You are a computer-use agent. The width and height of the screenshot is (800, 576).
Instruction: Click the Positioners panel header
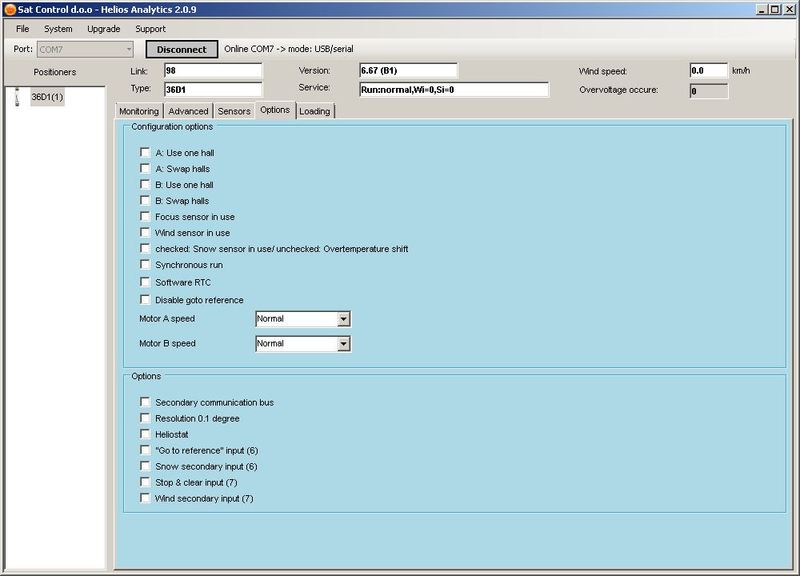pos(55,72)
